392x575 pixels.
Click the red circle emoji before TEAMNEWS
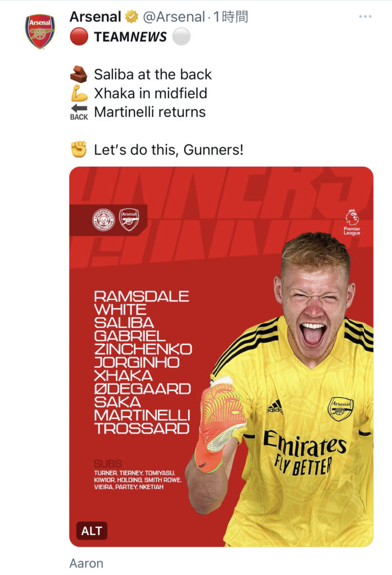point(79,36)
